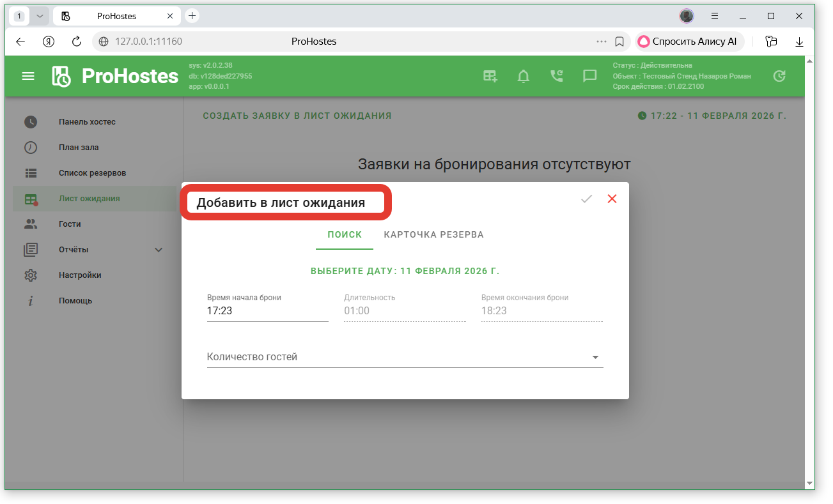Open the notifications bell
This screenshot has height=504, width=833.
(x=524, y=76)
